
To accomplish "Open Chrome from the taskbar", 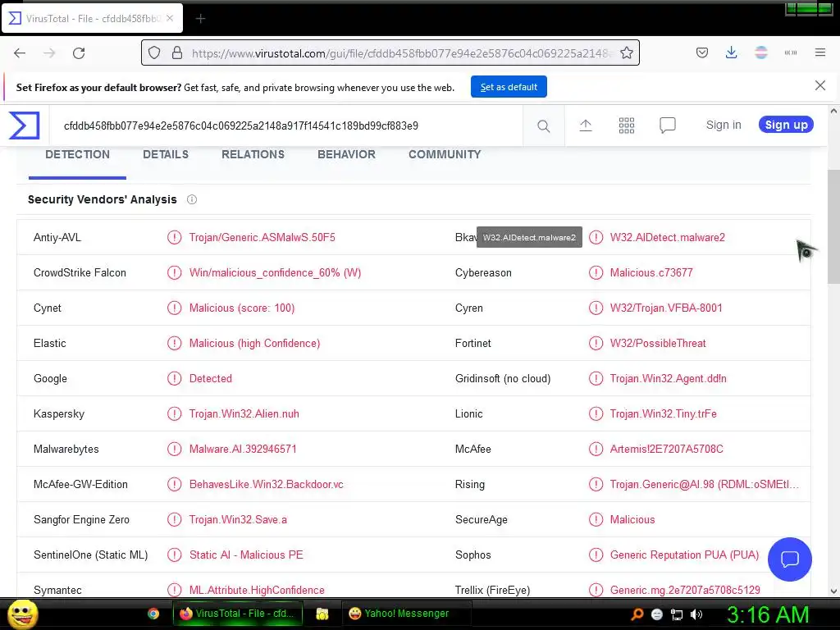I will [153, 614].
